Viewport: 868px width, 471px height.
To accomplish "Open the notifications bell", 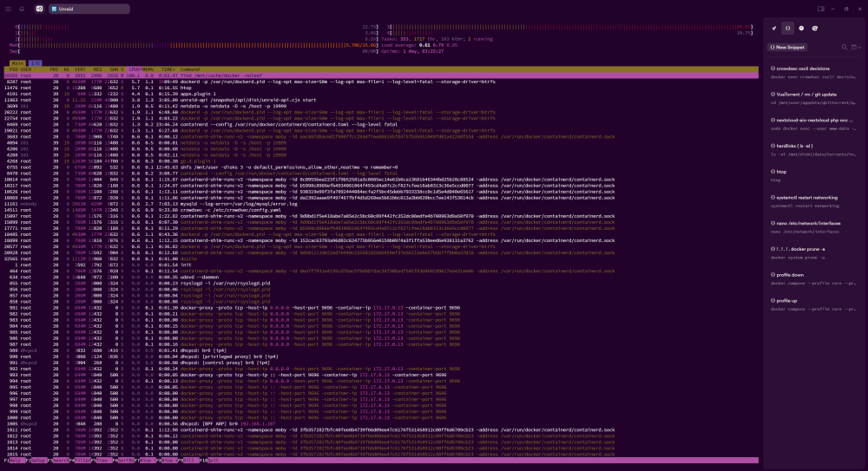I will tap(22, 9).
